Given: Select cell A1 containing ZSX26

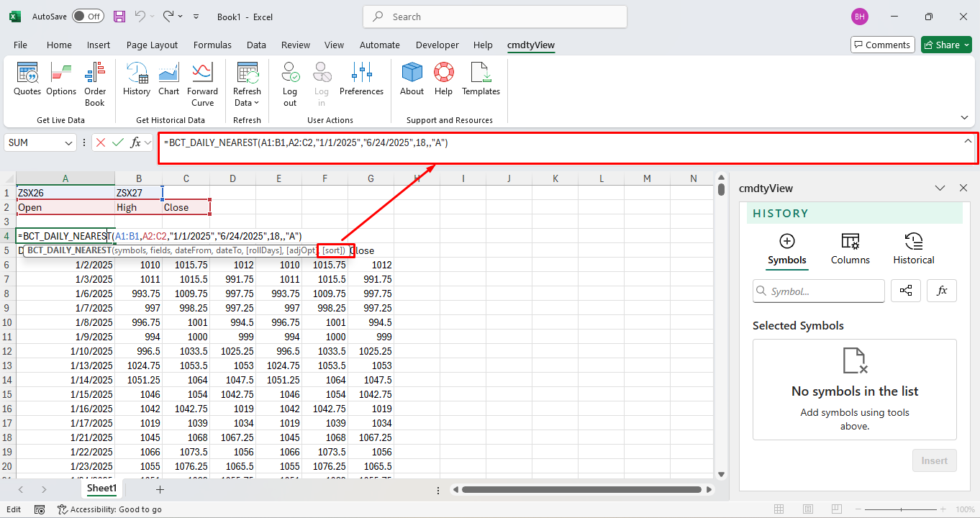Looking at the screenshot, I should click(65, 193).
